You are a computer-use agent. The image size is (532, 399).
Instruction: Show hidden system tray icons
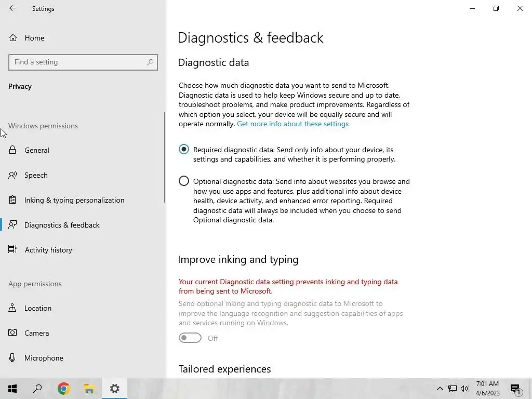point(440,389)
